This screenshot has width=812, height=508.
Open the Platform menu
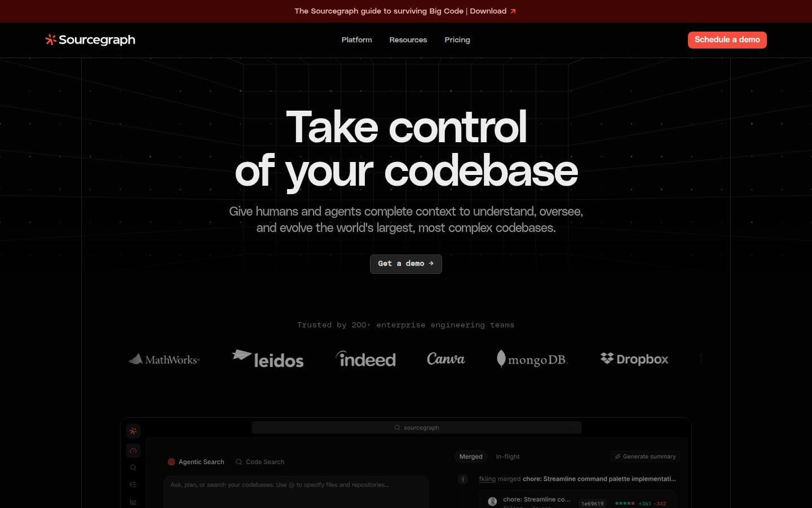(x=356, y=40)
